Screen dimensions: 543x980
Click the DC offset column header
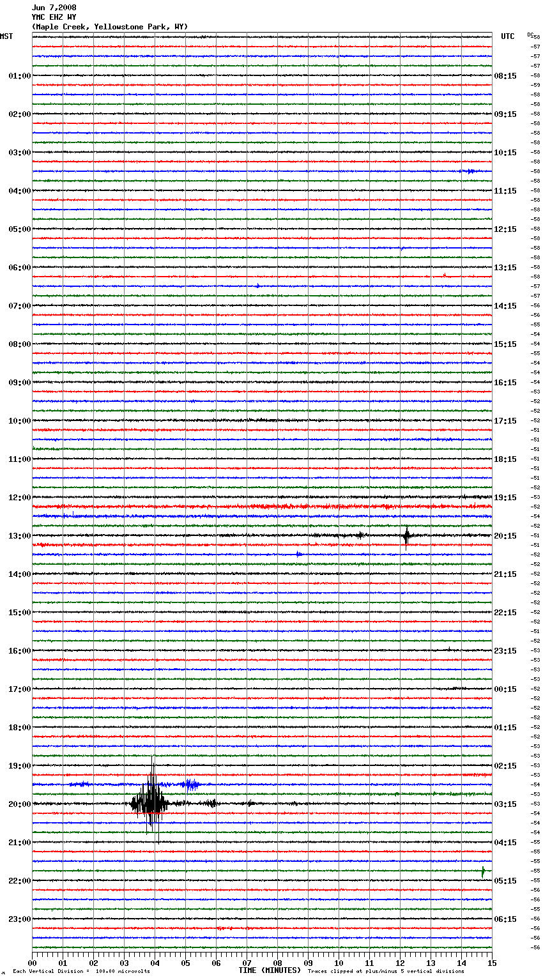[x=530, y=34]
